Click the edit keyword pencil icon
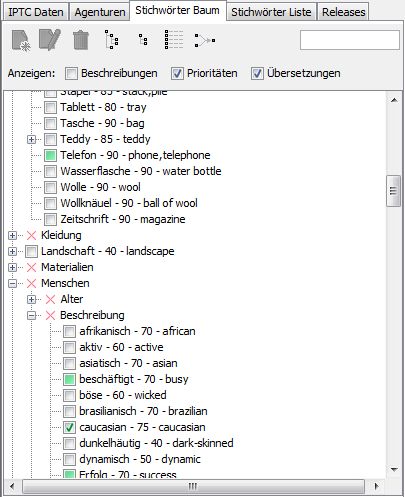Viewport: 405px width, 497px height. click(x=50, y=40)
